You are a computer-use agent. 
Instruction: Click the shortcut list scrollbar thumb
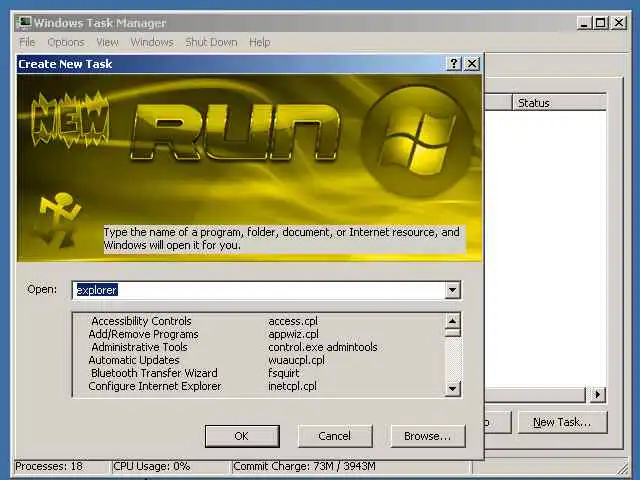coord(452,333)
